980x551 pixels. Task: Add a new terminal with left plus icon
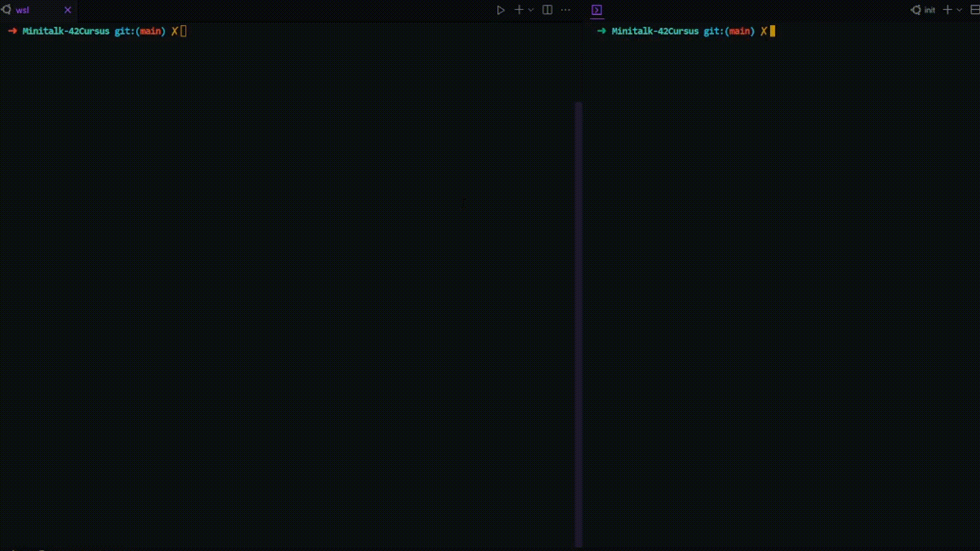(x=519, y=10)
